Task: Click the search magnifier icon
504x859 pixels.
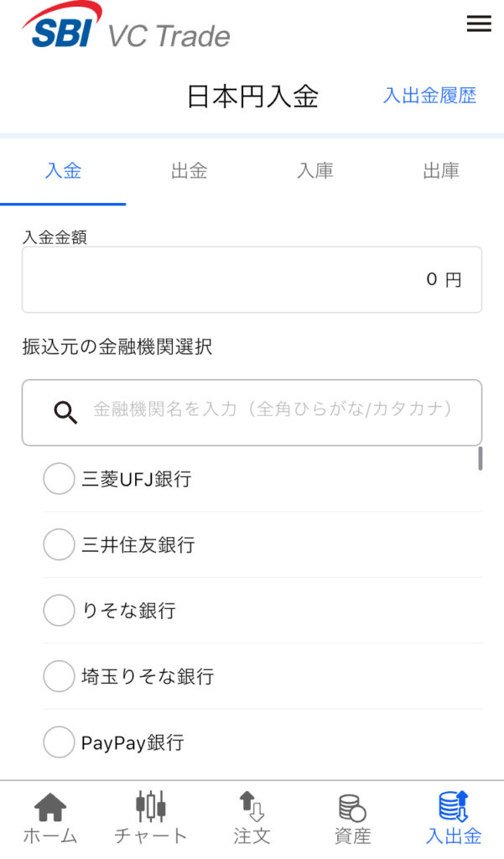Action: point(65,411)
